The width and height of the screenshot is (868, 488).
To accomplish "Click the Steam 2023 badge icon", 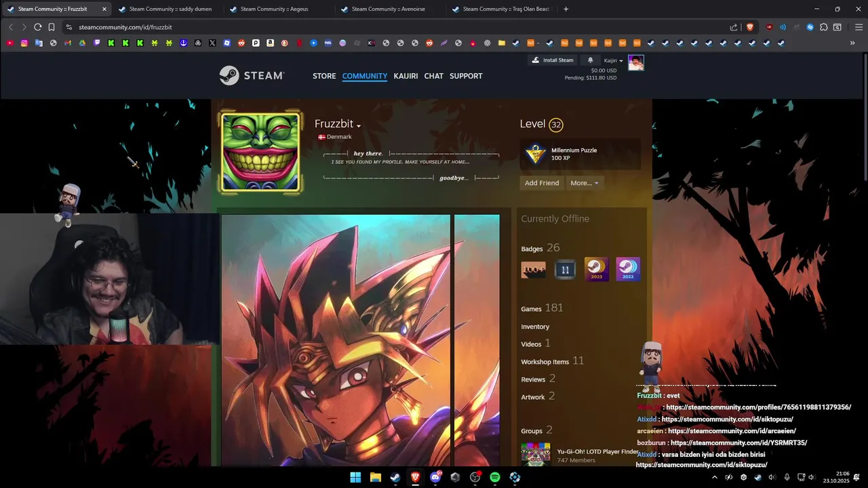I will (597, 270).
